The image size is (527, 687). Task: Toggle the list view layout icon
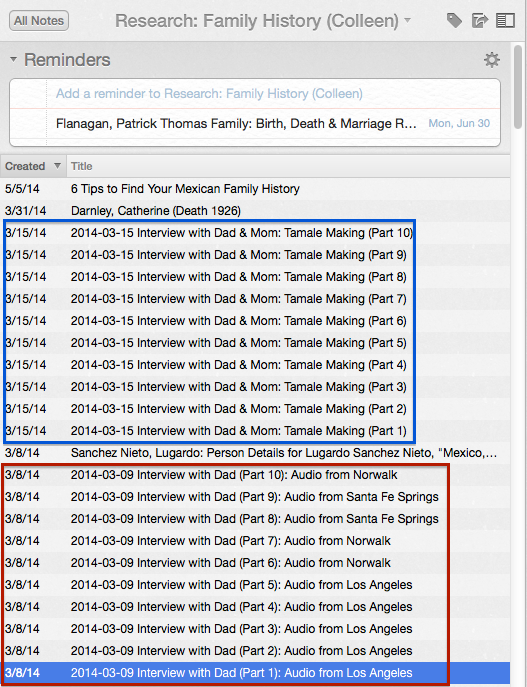505,20
